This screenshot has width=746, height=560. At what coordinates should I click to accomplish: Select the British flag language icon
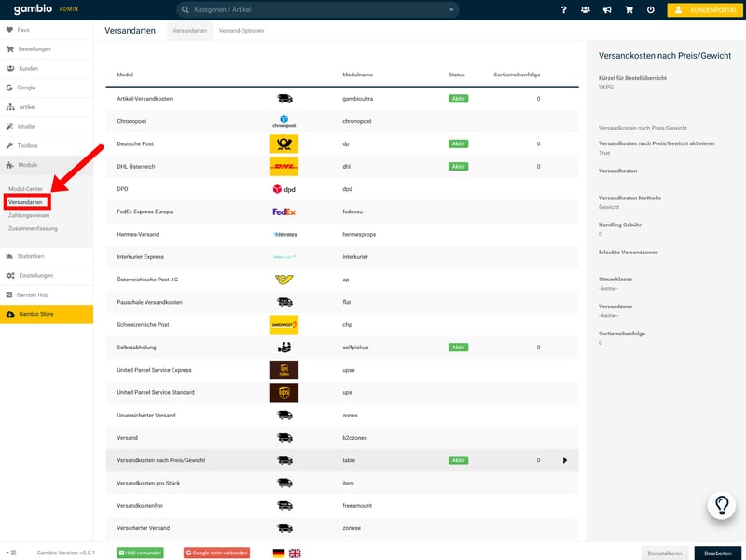point(295,553)
